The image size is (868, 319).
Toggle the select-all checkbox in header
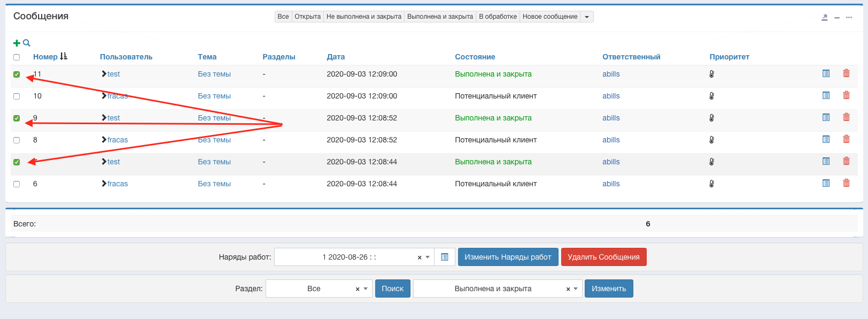point(17,57)
